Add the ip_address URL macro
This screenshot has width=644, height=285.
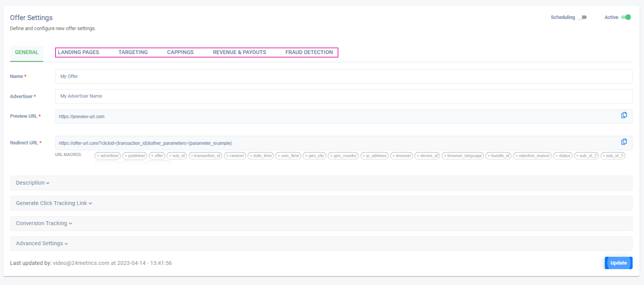tap(374, 156)
